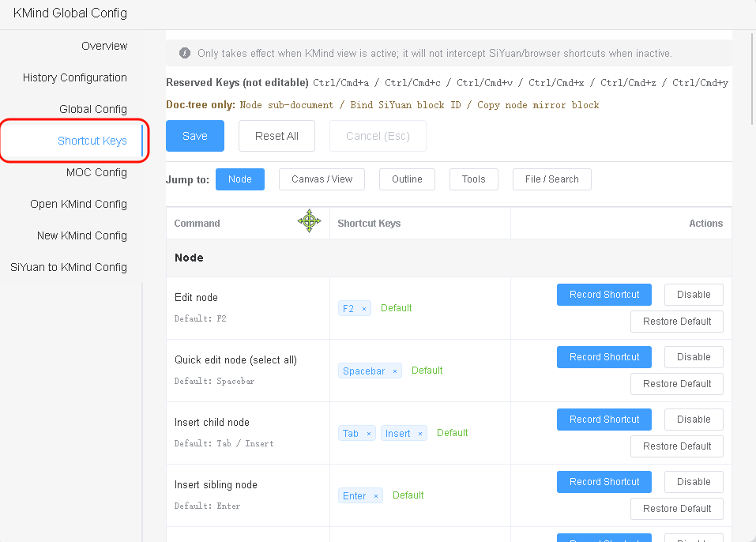Screen dimensions: 756x542
Task: Open the Overview section
Action: tap(104, 46)
